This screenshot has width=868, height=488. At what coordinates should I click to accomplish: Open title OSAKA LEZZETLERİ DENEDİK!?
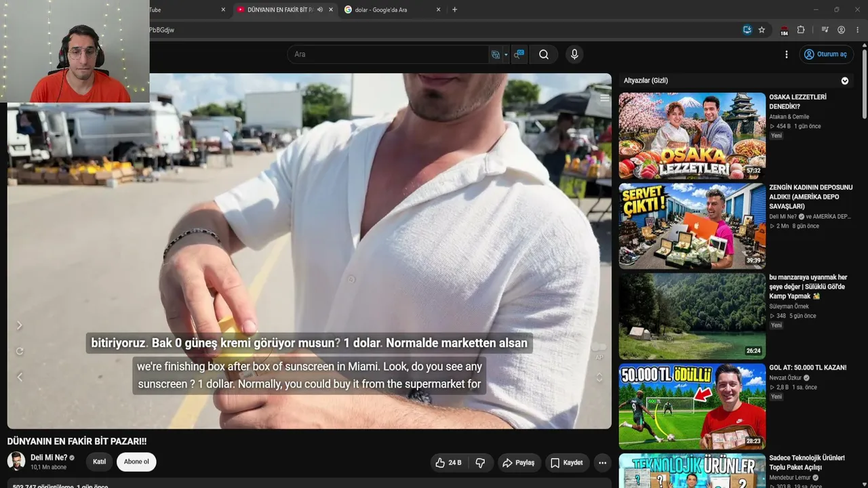(798, 102)
